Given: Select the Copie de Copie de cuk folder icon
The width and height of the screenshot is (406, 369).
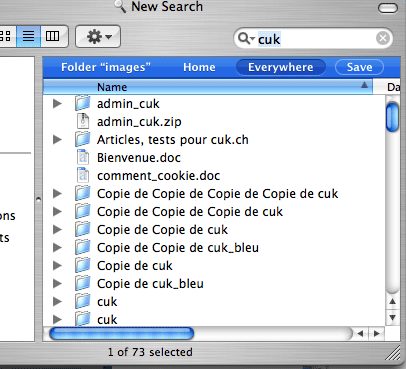Looking at the screenshot, I should pos(83,229).
